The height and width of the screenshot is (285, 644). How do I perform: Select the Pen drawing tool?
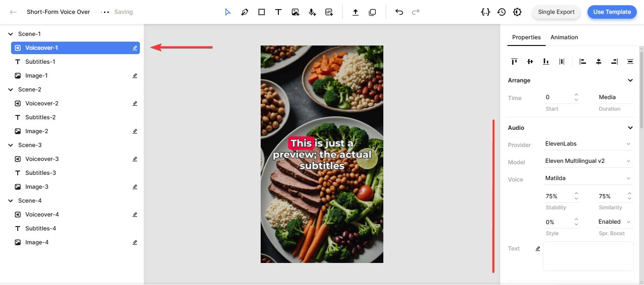point(245,12)
